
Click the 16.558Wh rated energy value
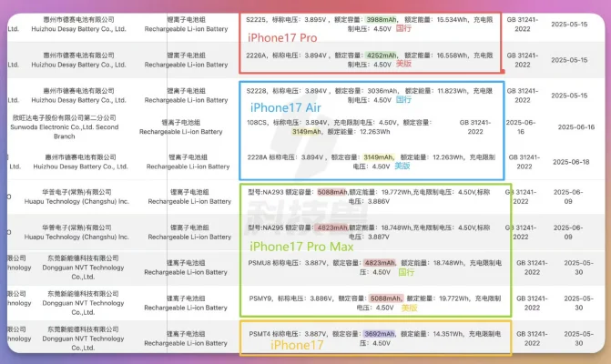pos(453,56)
